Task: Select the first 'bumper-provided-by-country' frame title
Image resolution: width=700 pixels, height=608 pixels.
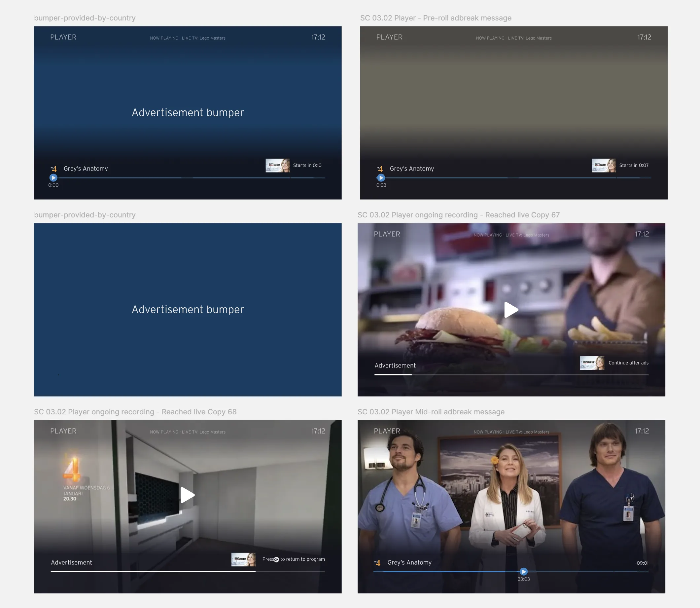Action: [85, 18]
